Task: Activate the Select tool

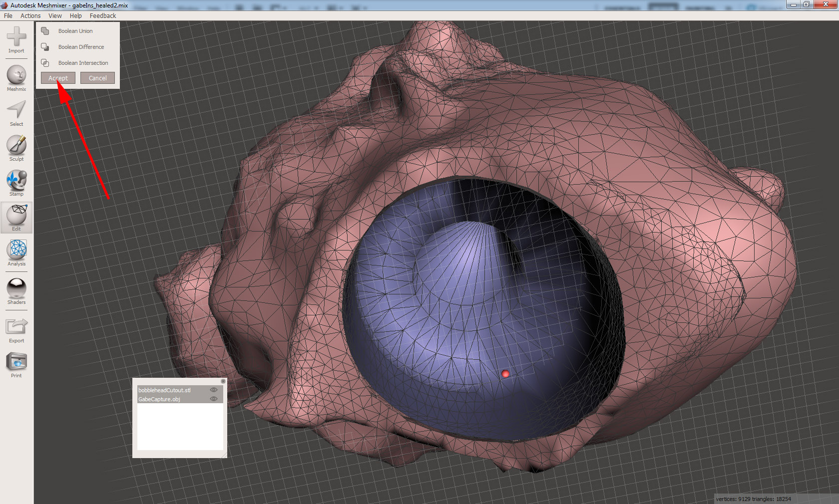Action: click(16, 113)
